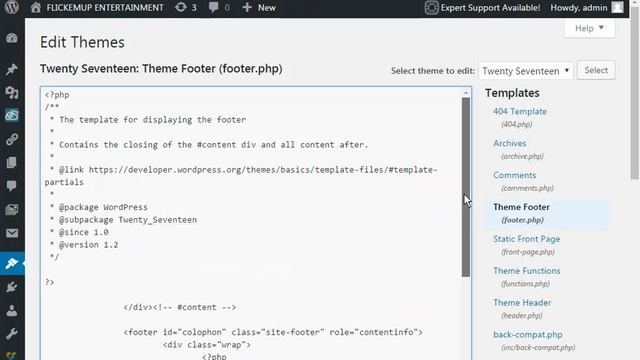This screenshot has width=640, height=360.
Task: Open the Pages icon in the sidebar
Action: pos(12,162)
